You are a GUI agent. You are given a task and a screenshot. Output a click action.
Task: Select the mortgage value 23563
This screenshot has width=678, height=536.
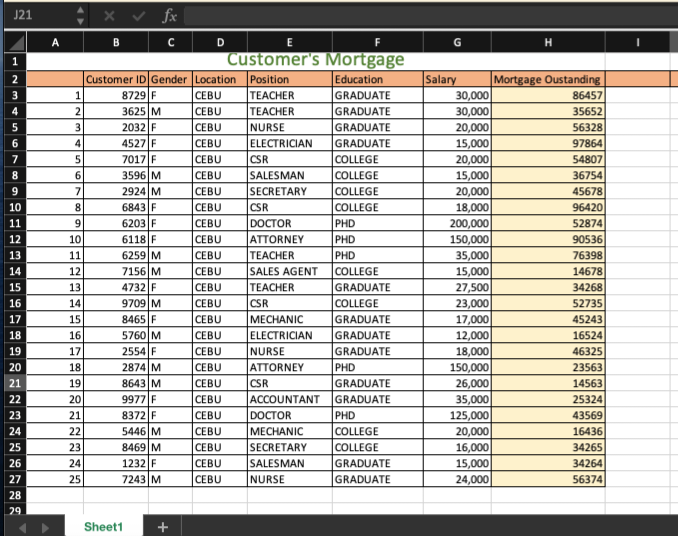pyautogui.click(x=548, y=367)
